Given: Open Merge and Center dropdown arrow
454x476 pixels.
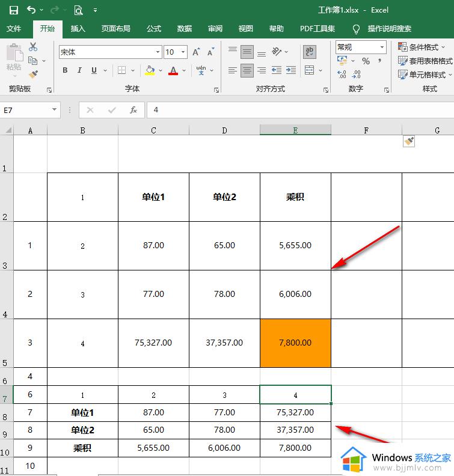Looking at the screenshot, I should point(321,71).
